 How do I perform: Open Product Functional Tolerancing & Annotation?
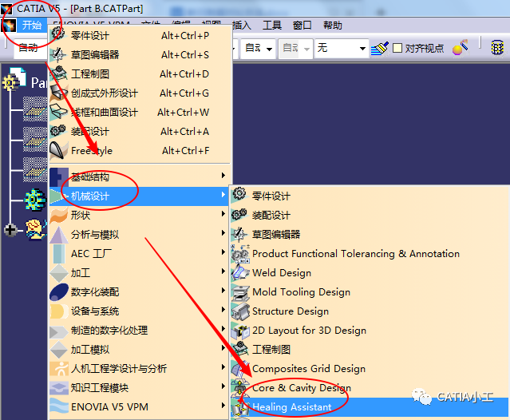(370, 253)
